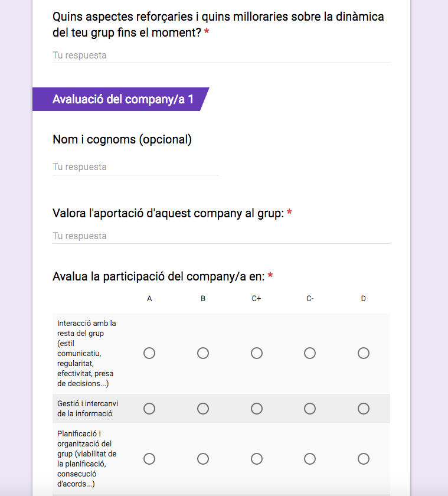This screenshot has height=496, width=448.
Task: Mark A for Planificació i organització del grup
Action: pyautogui.click(x=149, y=459)
